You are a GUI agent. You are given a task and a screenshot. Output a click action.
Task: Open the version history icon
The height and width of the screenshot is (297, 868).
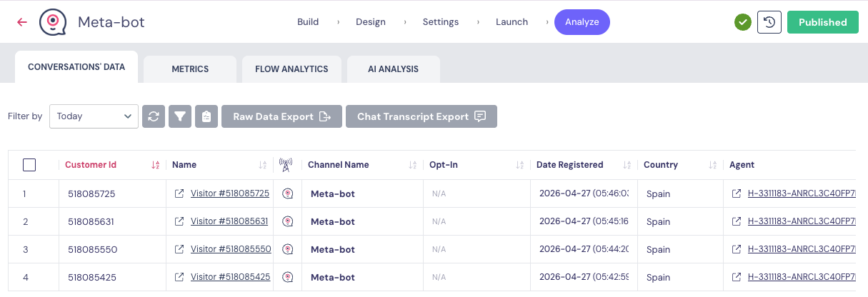click(x=769, y=22)
